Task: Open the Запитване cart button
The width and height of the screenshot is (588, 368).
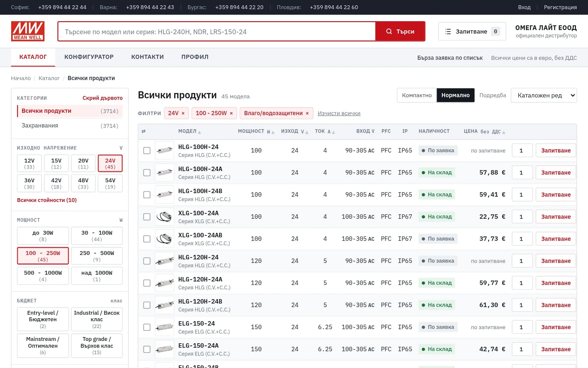Action: pos(472,31)
